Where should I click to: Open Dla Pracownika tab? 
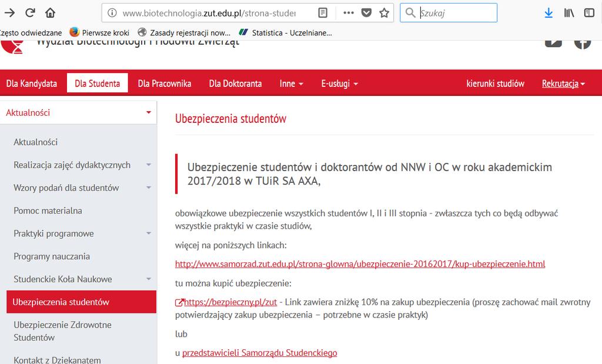pos(165,84)
